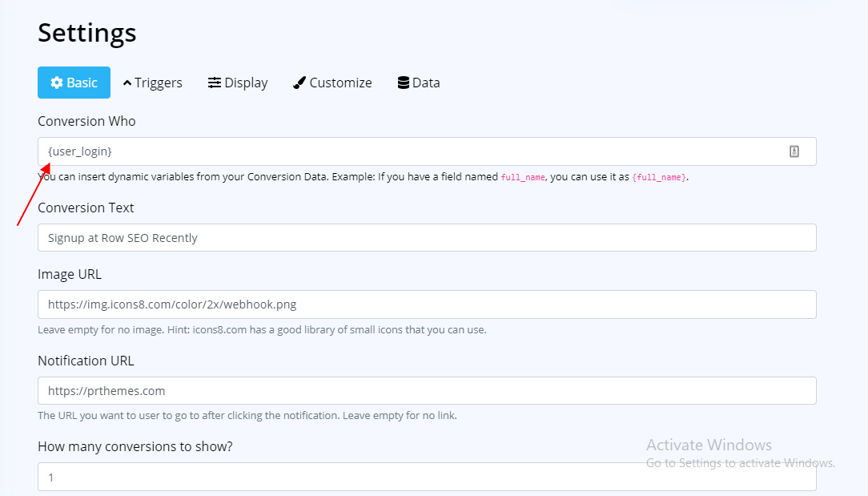
Task: Click the paintbrush icon beside Customize
Action: [x=299, y=83]
